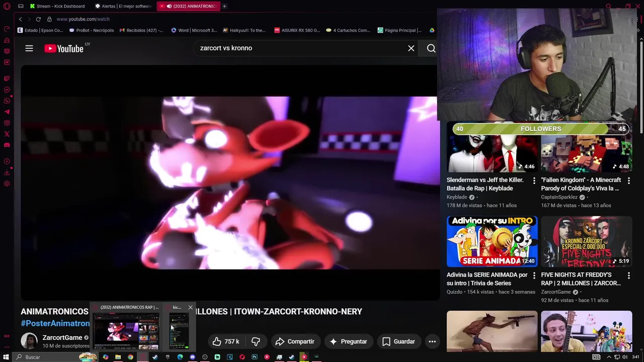
Task: Open Photoshop from the taskbar
Action: click(255, 357)
